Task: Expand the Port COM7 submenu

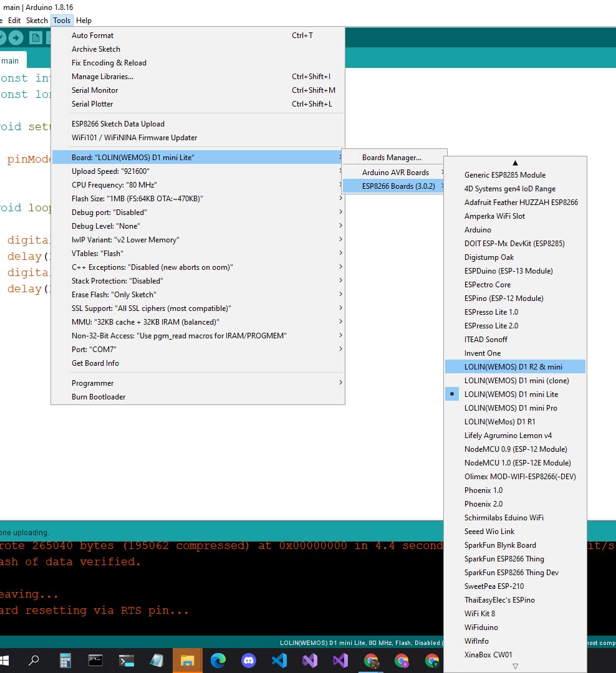Action: coord(198,350)
